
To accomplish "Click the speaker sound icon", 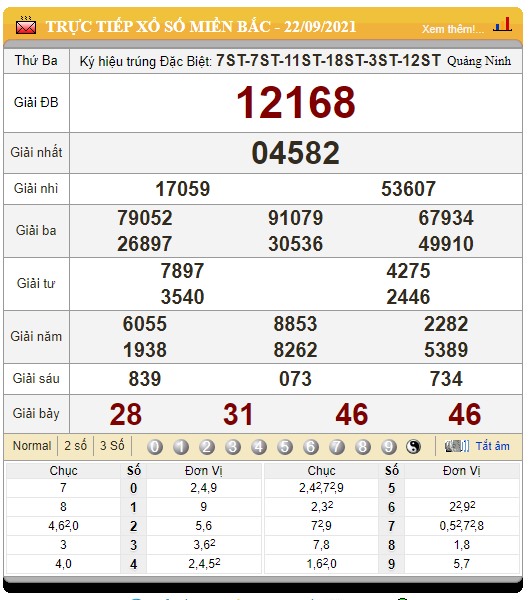I will 457,446.
